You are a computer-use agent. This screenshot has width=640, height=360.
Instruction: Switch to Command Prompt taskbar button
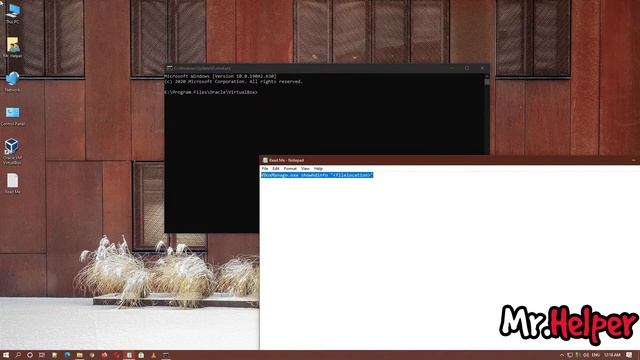(x=166, y=355)
